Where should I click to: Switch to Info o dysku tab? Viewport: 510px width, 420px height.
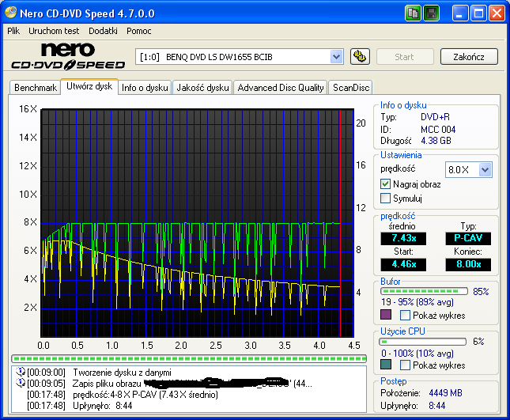(145, 88)
